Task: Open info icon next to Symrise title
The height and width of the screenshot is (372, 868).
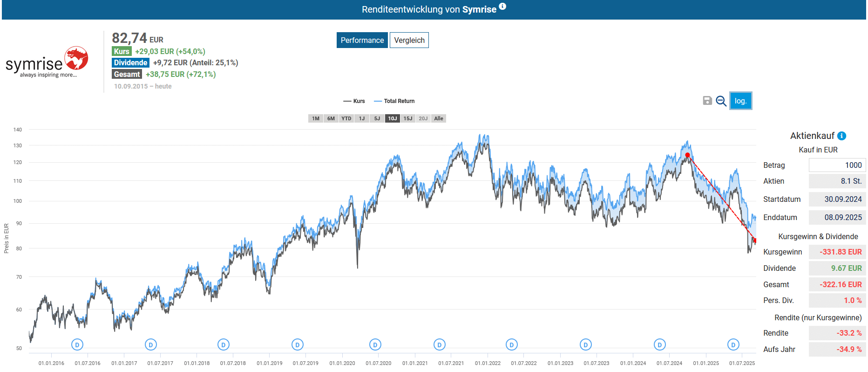Action: pos(502,7)
